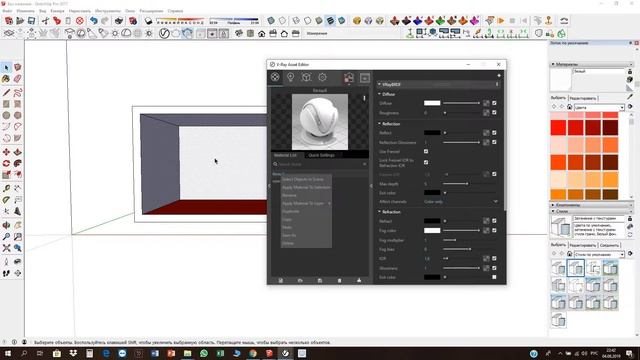The width and height of the screenshot is (640, 360).
Task: Click the Diffuse white color swatch
Action: click(x=432, y=103)
